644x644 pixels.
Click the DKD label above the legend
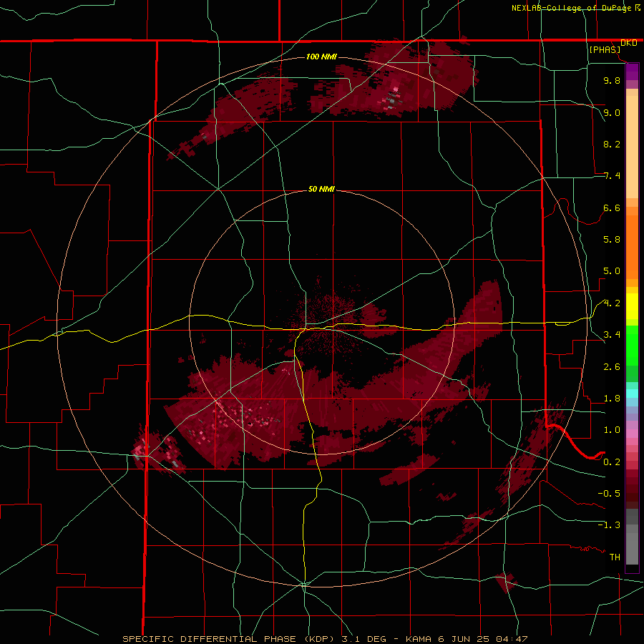(x=629, y=43)
